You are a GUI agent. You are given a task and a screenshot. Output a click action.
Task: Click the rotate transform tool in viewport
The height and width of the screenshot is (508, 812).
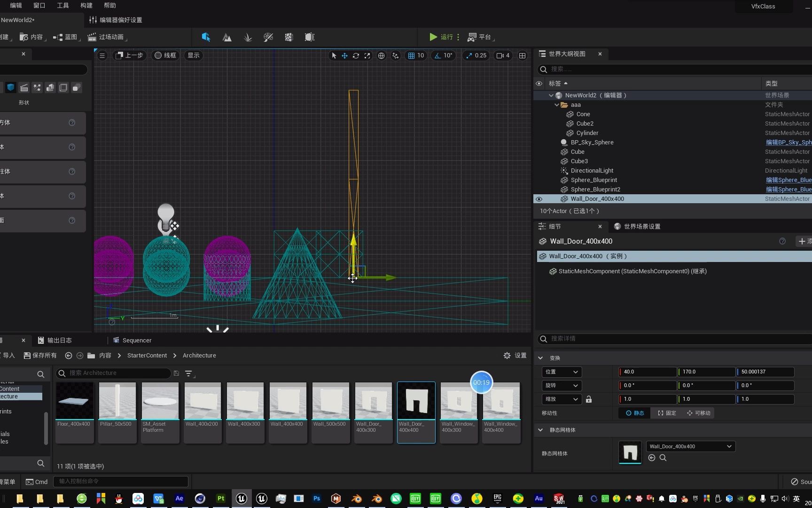click(x=356, y=56)
